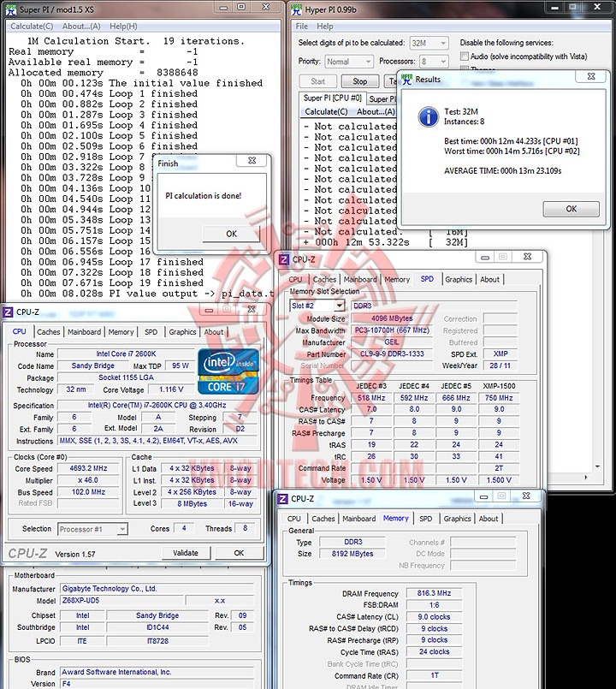
Task: Open Calculate(C) menu in Super PI
Action: pos(32,27)
